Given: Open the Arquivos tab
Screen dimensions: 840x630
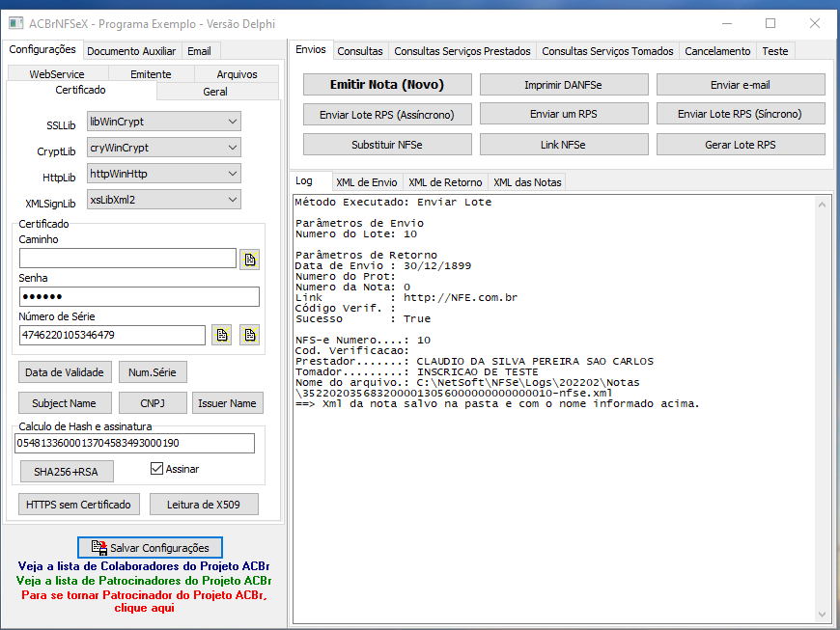Looking at the screenshot, I should tap(237, 74).
